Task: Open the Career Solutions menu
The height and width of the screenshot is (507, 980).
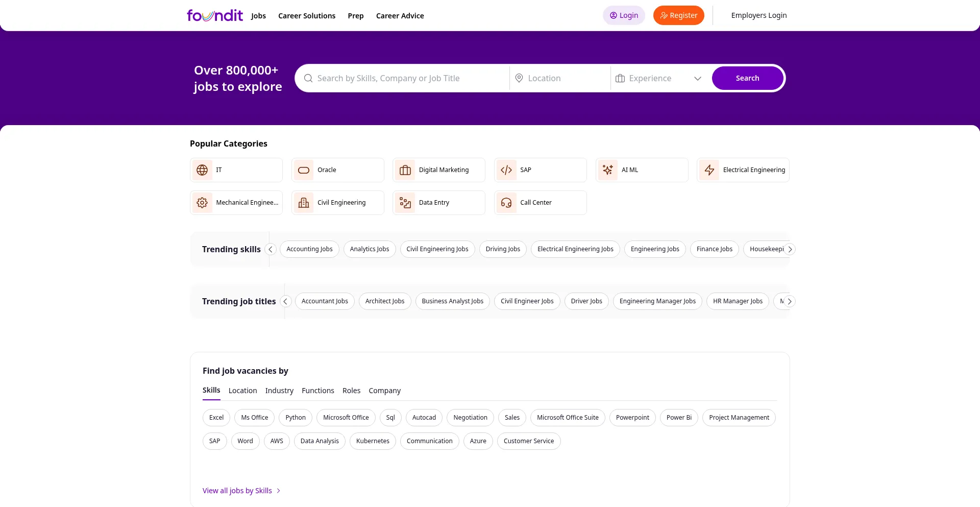Action: pos(307,16)
